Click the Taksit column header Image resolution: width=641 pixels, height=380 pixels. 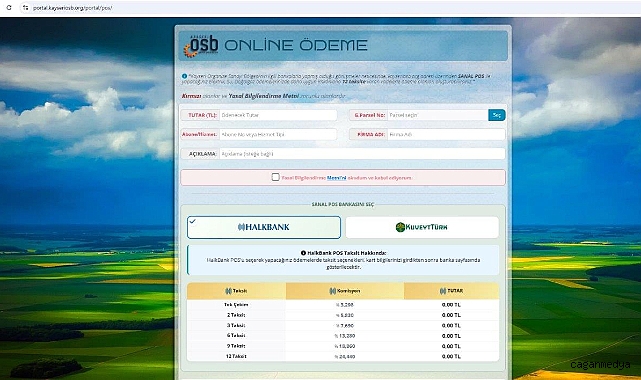(x=236, y=291)
